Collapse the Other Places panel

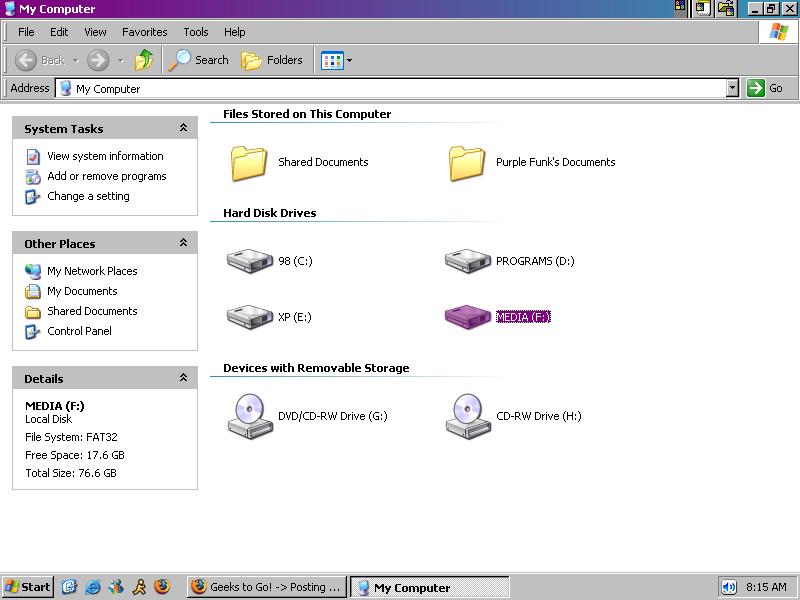click(x=184, y=243)
